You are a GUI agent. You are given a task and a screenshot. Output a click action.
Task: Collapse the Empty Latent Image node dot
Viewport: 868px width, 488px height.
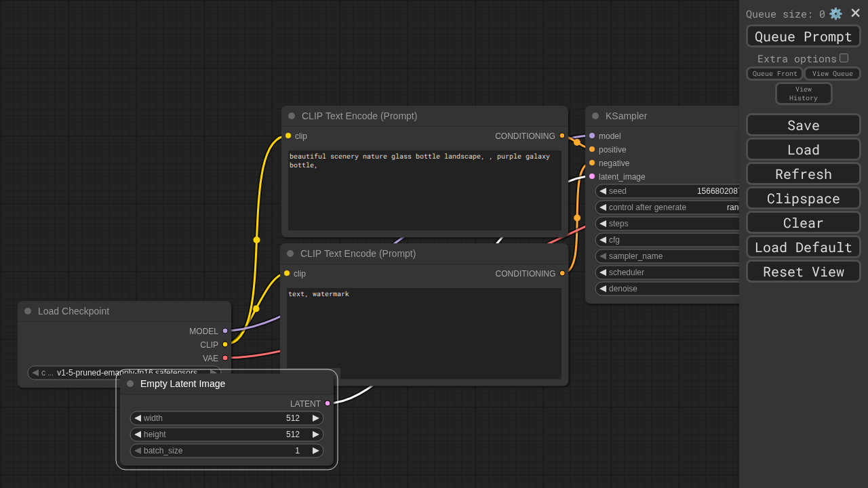tap(130, 384)
